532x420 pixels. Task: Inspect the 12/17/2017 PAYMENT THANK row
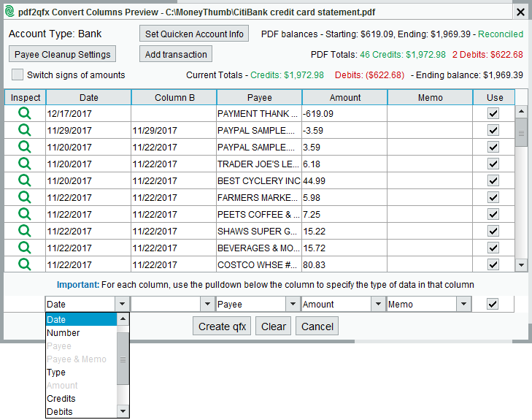pyautogui.click(x=24, y=113)
